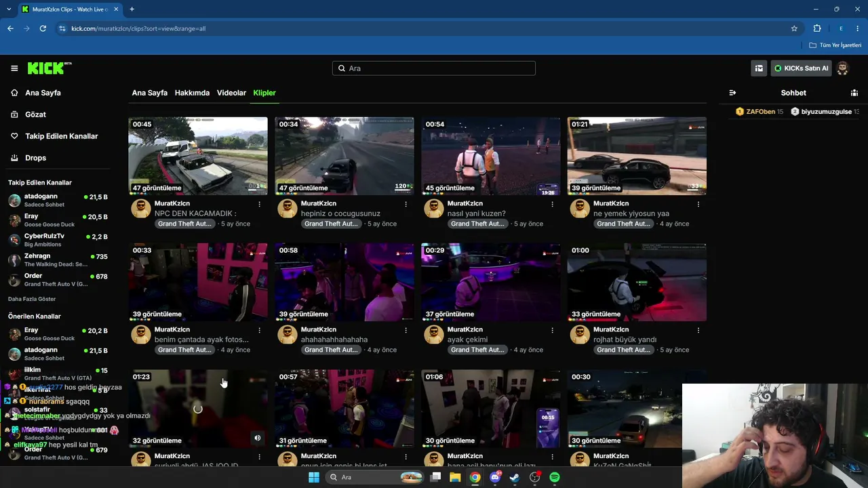
Task: Click ZAFOben in chat leaderboard
Action: 759,112
